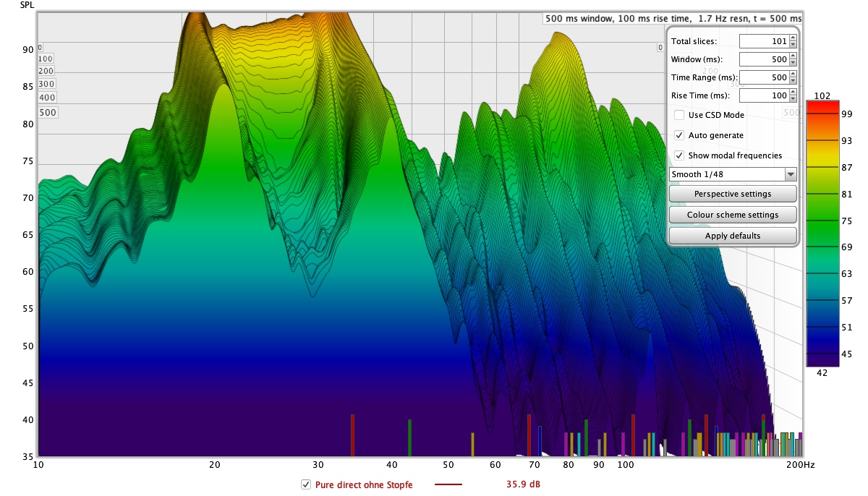The width and height of the screenshot is (868, 496).
Task: Disable Show modal frequencies checkbox
Action: (x=679, y=155)
